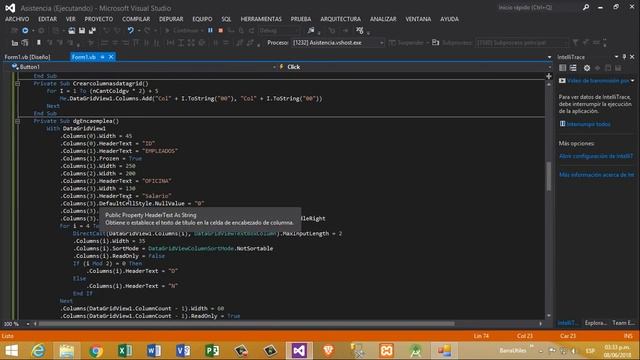Click the first icon in the second toolbar row
This screenshot has height=360, width=640.
point(15,42)
